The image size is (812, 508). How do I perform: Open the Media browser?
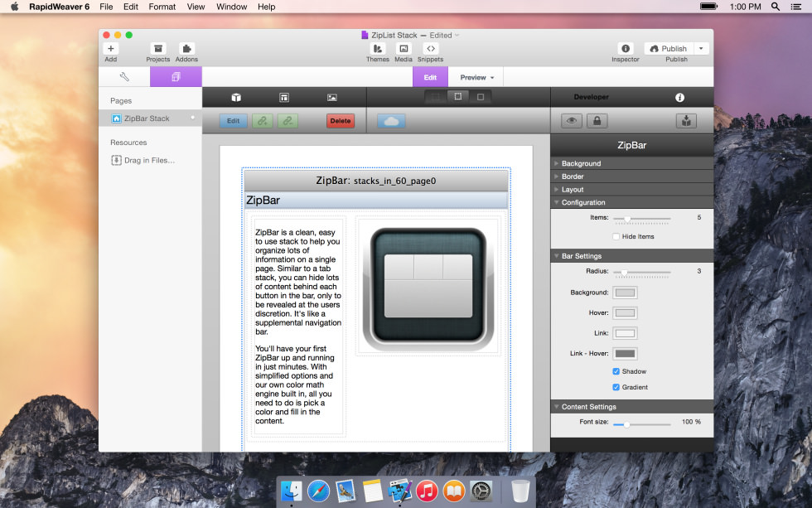[404, 49]
